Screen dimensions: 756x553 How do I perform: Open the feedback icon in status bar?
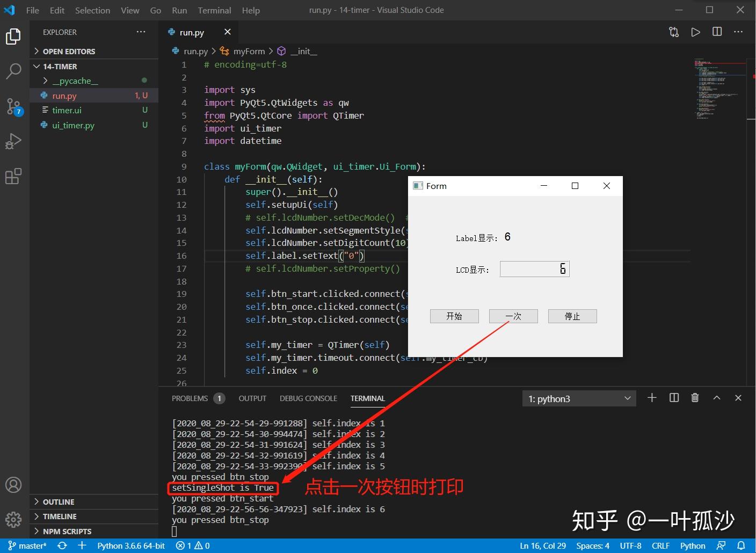[x=721, y=545]
